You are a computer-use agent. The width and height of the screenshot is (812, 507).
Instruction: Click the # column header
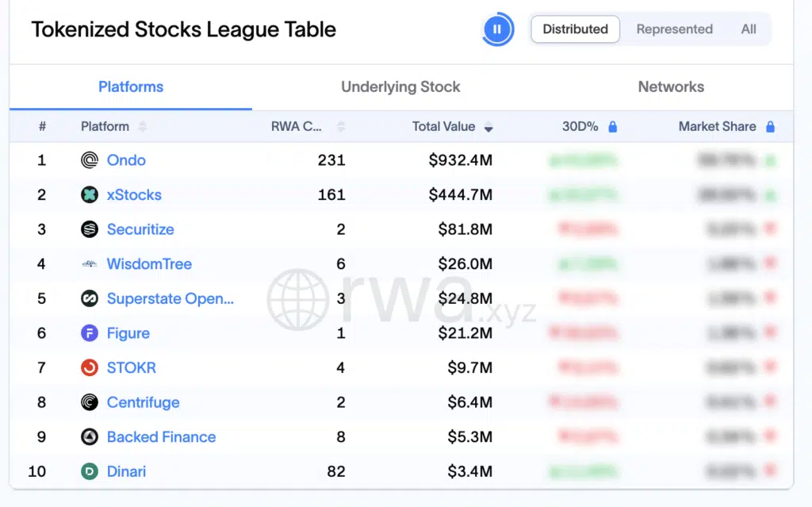42,126
